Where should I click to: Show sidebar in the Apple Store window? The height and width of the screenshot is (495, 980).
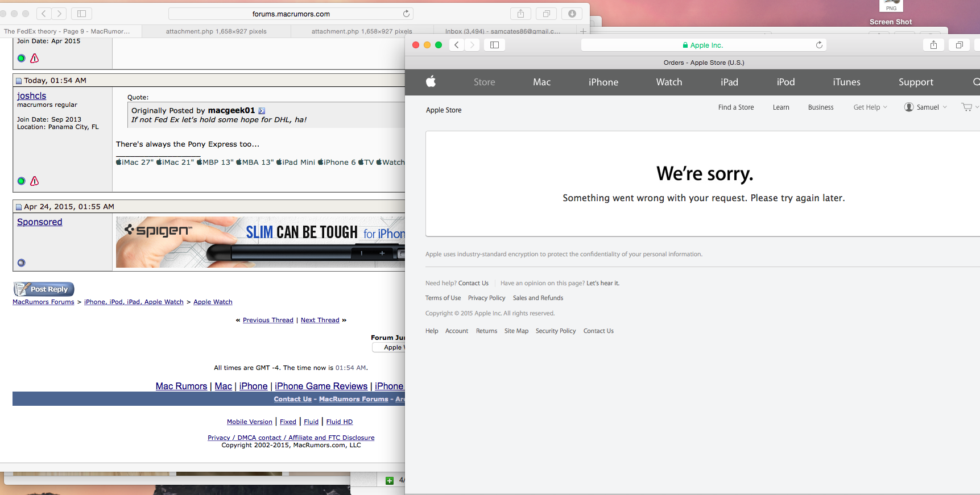(x=494, y=45)
